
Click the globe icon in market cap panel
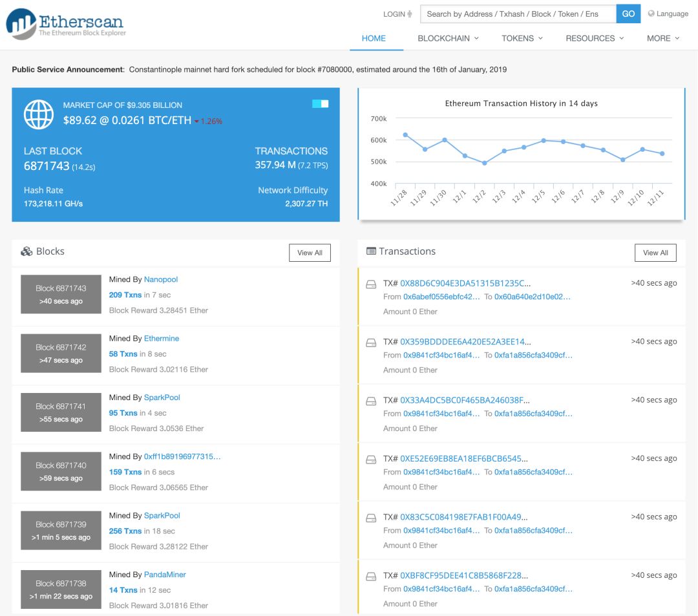[39, 114]
